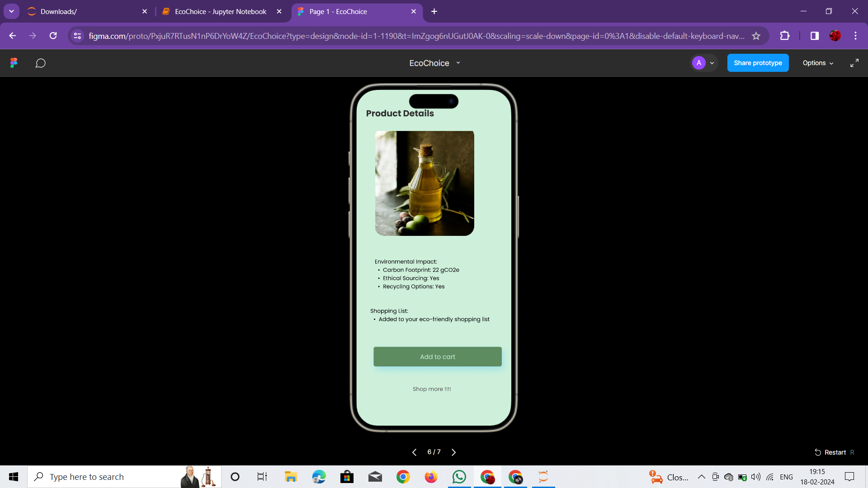Go to the next prototype frame

click(453, 452)
